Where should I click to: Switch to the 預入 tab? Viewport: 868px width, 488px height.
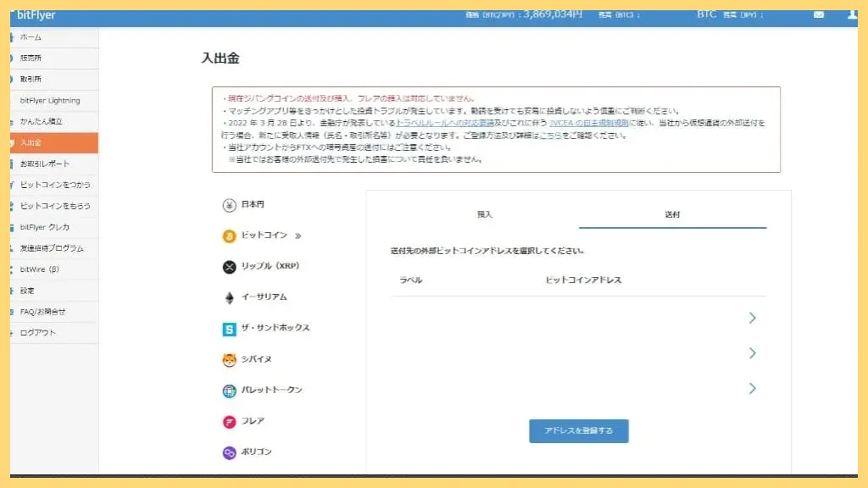[484, 214]
